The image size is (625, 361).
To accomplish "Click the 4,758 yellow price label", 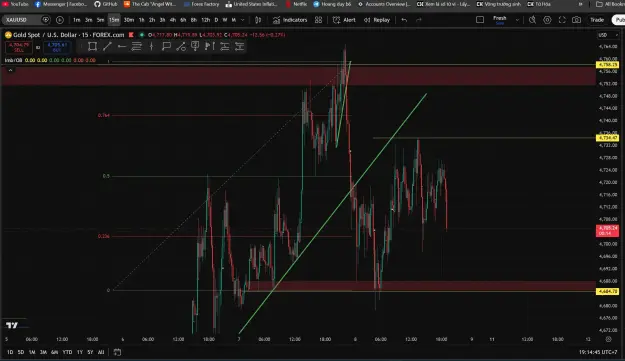I will coord(607,65).
